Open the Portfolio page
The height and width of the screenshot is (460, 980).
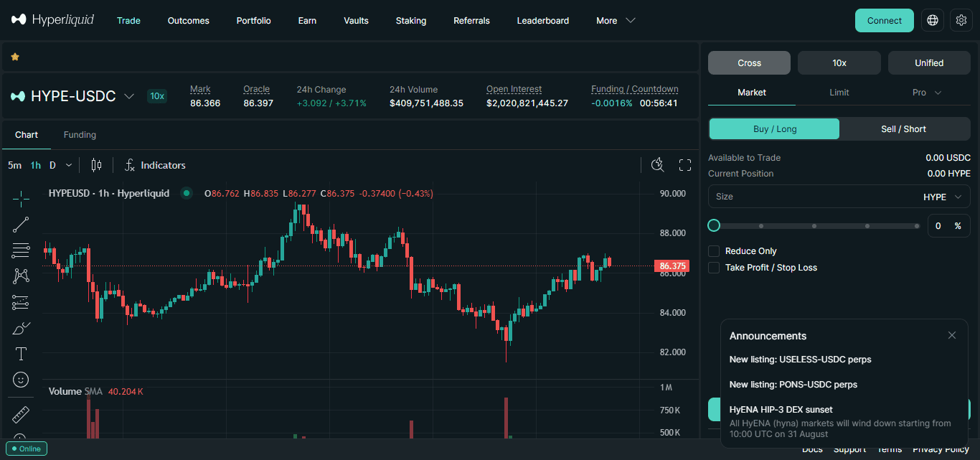click(x=254, y=21)
